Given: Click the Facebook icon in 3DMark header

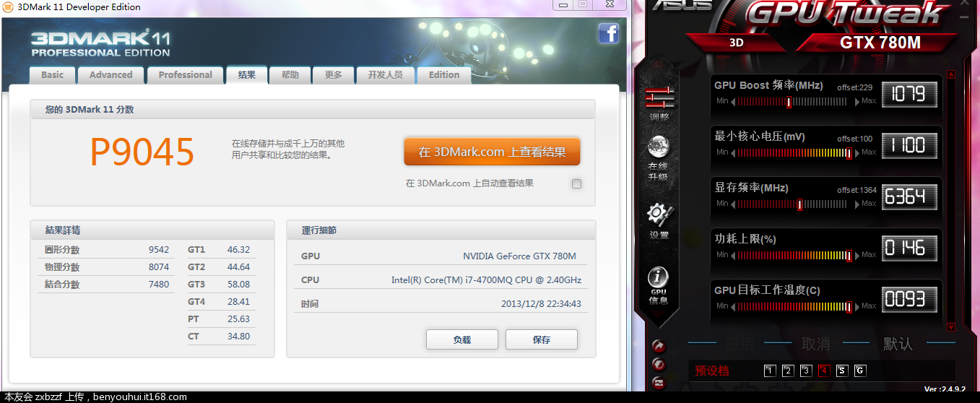Looking at the screenshot, I should tap(609, 33).
